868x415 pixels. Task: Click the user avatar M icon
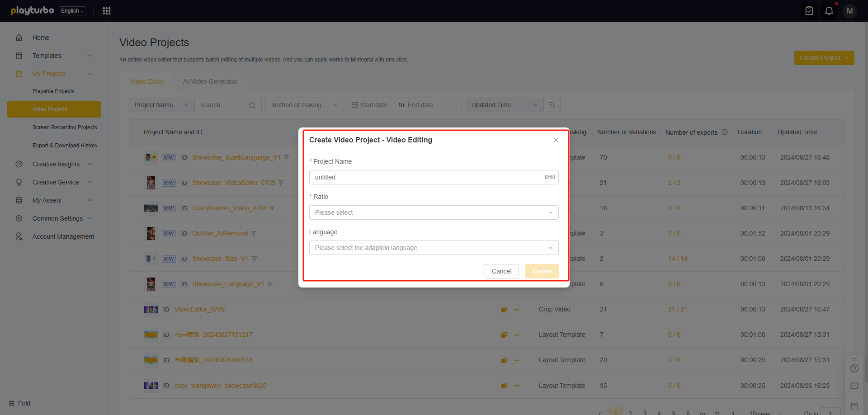click(849, 11)
